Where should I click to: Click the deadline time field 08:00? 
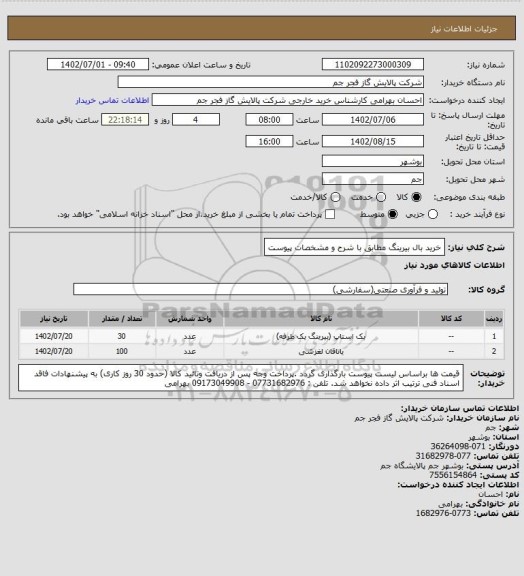click(269, 120)
